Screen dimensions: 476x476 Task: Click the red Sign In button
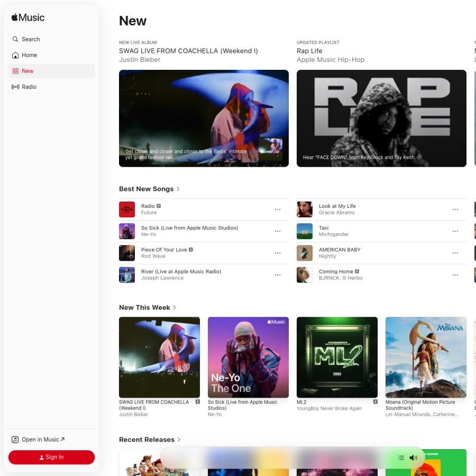pyautogui.click(x=51, y=457)
